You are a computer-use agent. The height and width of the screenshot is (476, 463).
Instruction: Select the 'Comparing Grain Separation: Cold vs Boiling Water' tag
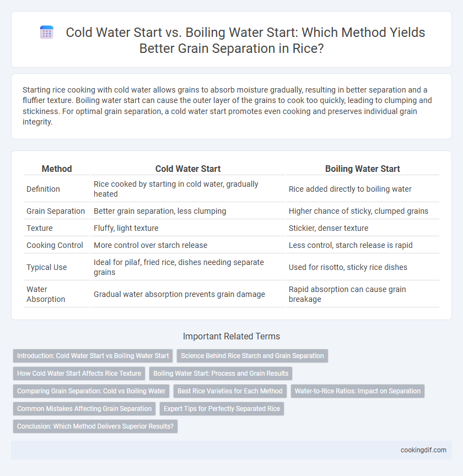tap(91, 391)
